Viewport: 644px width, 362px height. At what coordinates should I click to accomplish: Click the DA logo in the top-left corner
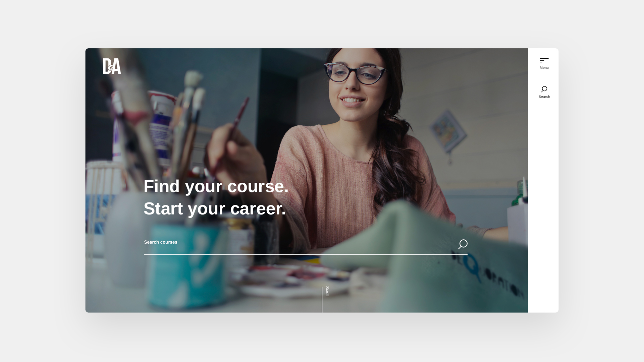[x=112, y=66]
